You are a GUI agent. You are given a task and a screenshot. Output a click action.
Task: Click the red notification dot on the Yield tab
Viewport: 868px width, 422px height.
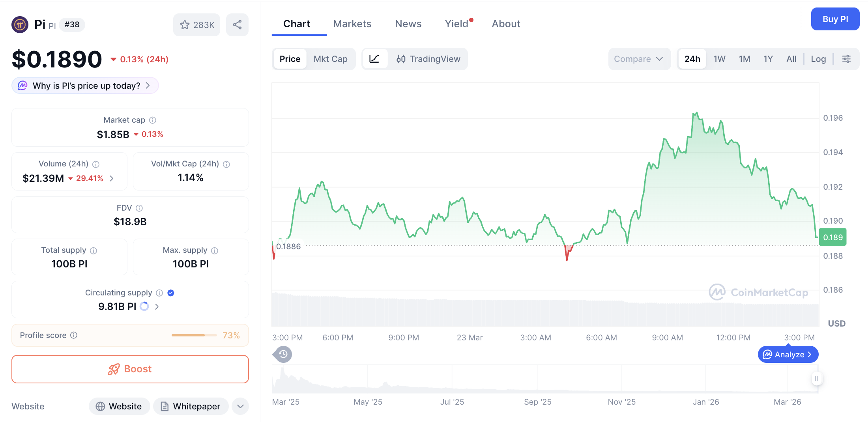pyautogui.click(x=471, y=20)
